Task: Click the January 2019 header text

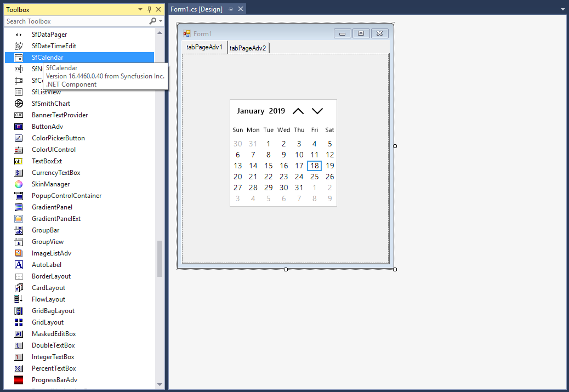Action: click(x=260, y=111)
